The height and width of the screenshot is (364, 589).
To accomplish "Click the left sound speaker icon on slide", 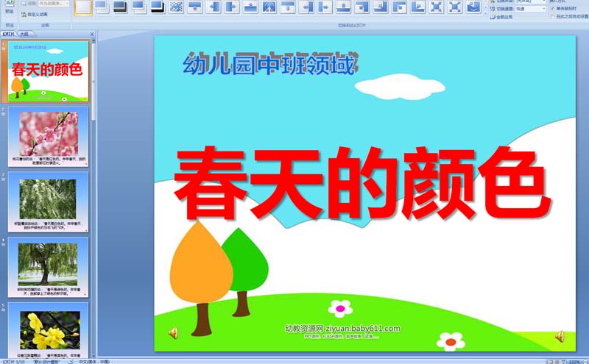I will tap(173, 332).
